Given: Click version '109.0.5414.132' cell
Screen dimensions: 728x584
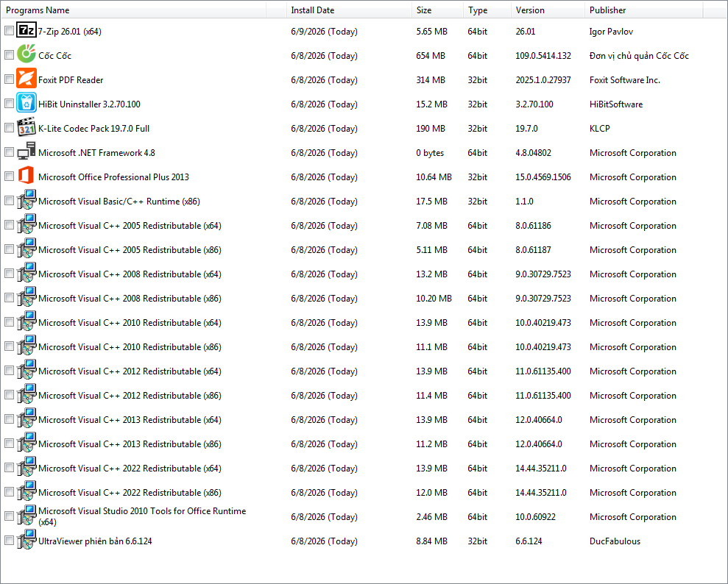Looking at the screenshot, I should pyautogui.click(x=543, y=56).
